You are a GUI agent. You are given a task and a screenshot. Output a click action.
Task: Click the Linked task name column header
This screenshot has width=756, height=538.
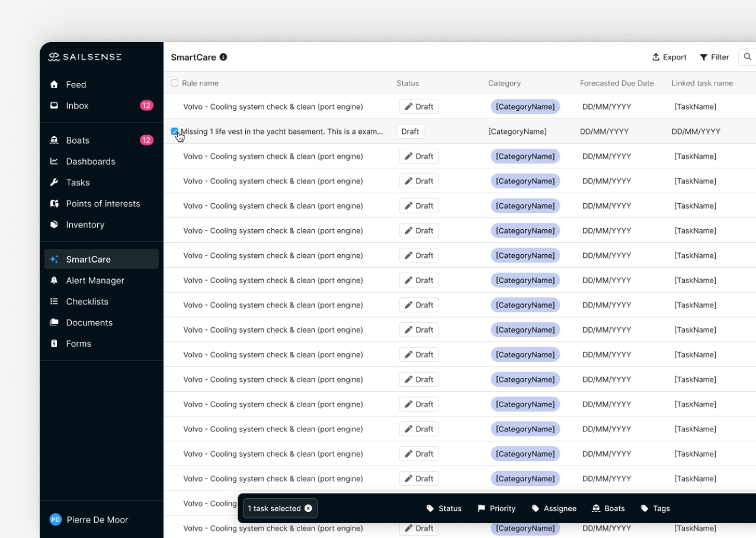pos(702,83)
